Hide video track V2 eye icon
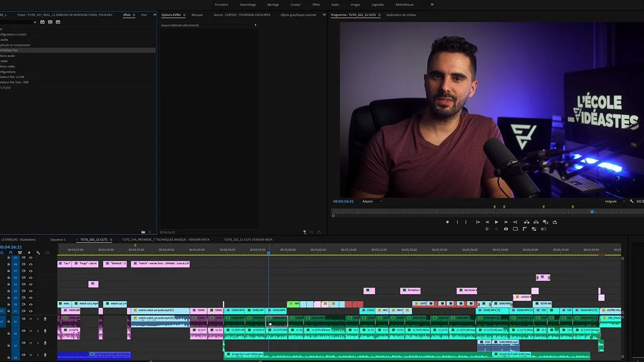Screen dimensions: 644x362 pos(31,304)
